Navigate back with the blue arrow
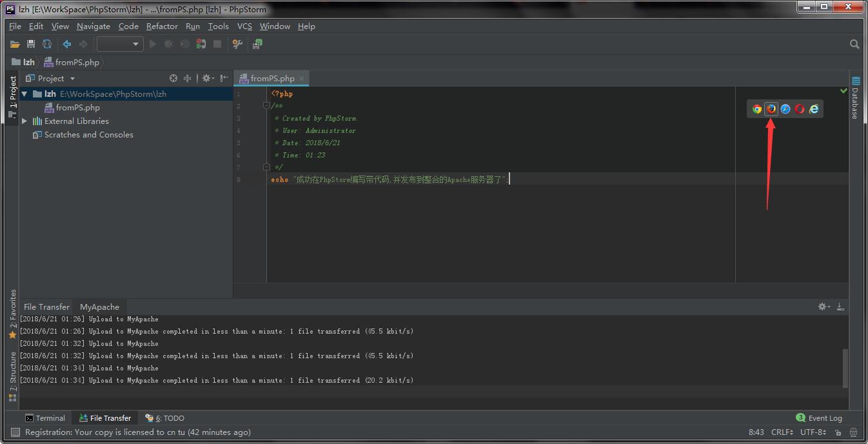 tap(66, 44)
